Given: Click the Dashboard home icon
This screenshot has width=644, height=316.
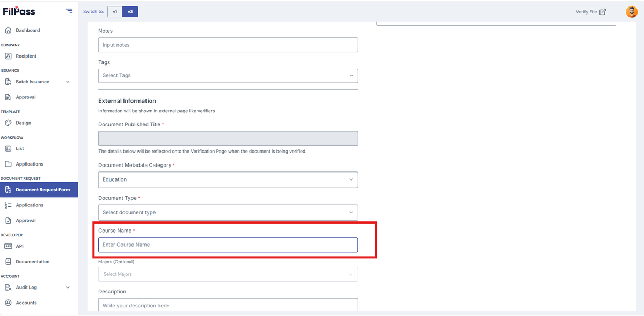Looking at the screenshot, I should pos(8,30).
